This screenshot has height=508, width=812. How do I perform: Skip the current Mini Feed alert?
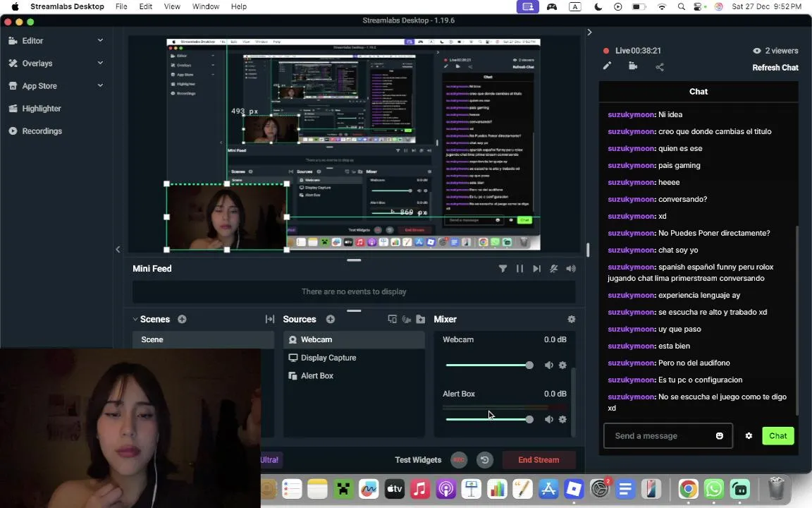536,269
